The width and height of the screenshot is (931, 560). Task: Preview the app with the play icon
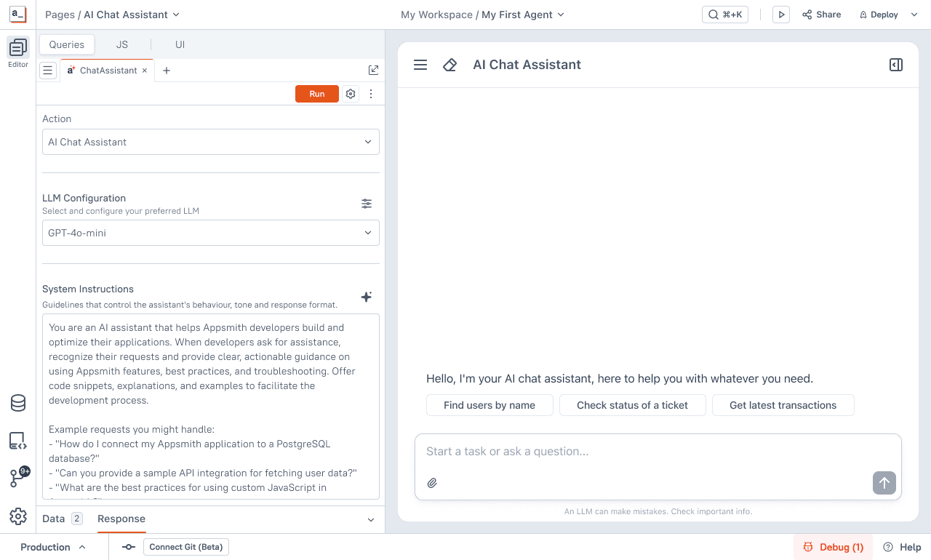coord(781,15)
